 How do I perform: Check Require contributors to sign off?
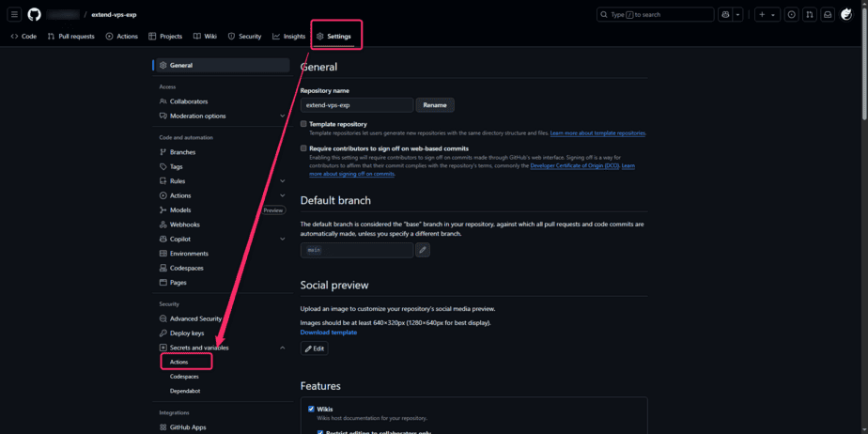(x=303, y=148)
